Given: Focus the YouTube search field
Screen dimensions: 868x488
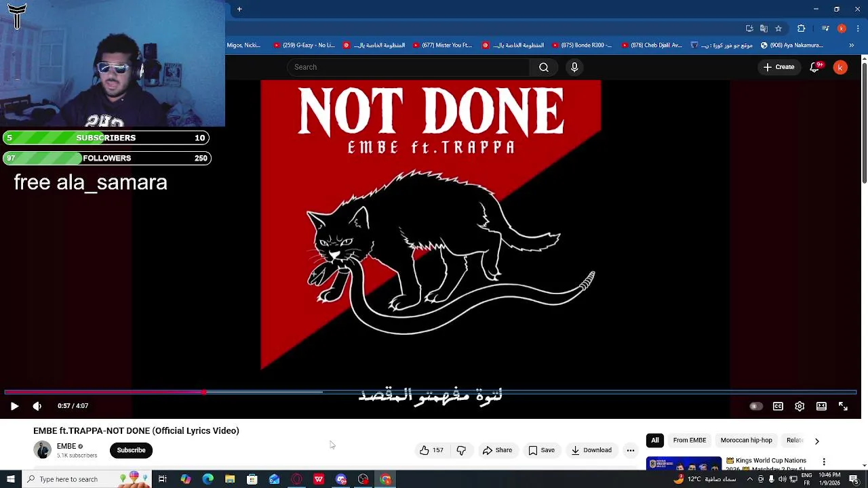Looking at the screenshot, I should [x=408, y=67].
